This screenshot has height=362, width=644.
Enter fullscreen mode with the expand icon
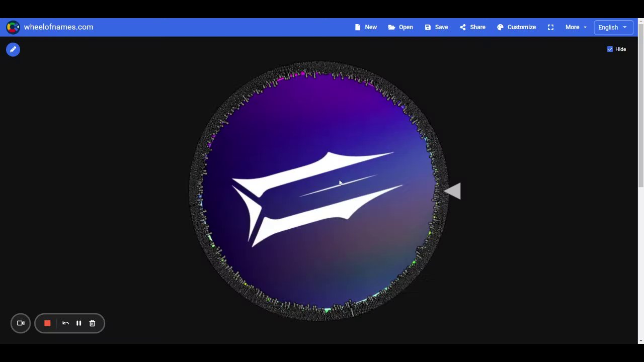click(550, 27)
